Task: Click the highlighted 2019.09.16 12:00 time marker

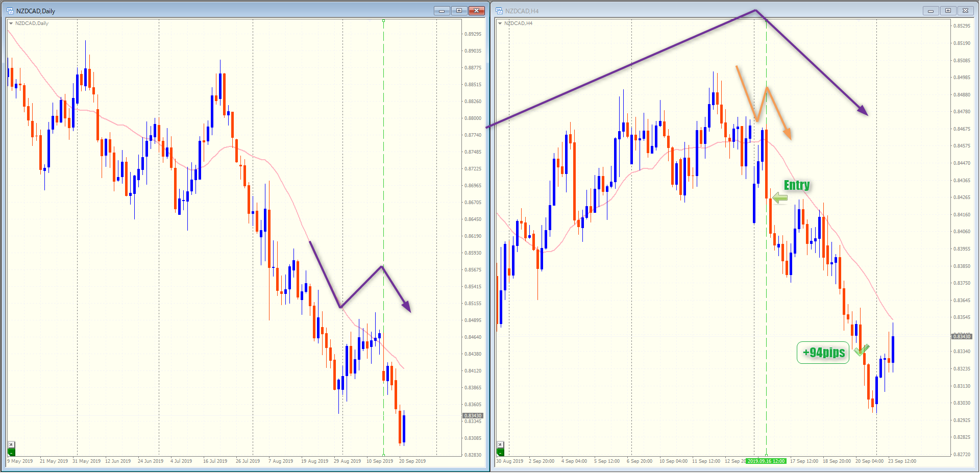Action: point(766,461)
